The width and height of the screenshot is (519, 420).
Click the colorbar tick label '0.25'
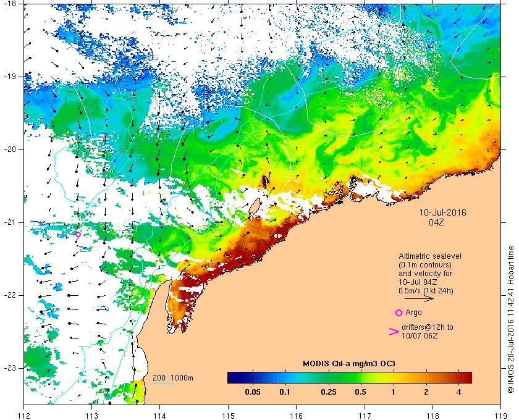tap(329, 392)
